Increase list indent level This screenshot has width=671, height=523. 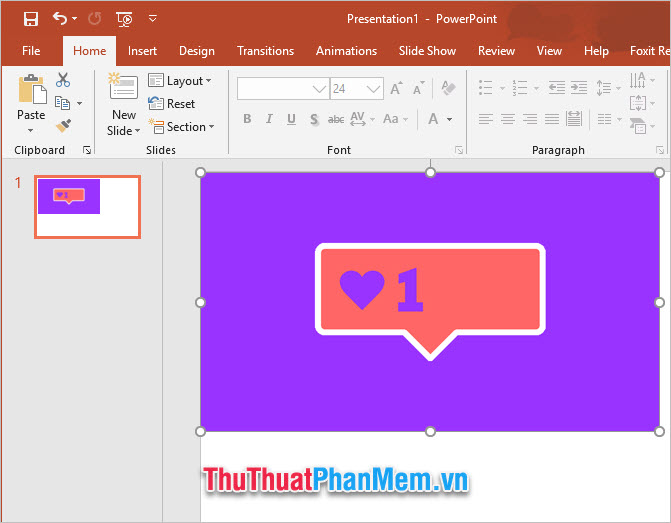click(579, 88)
